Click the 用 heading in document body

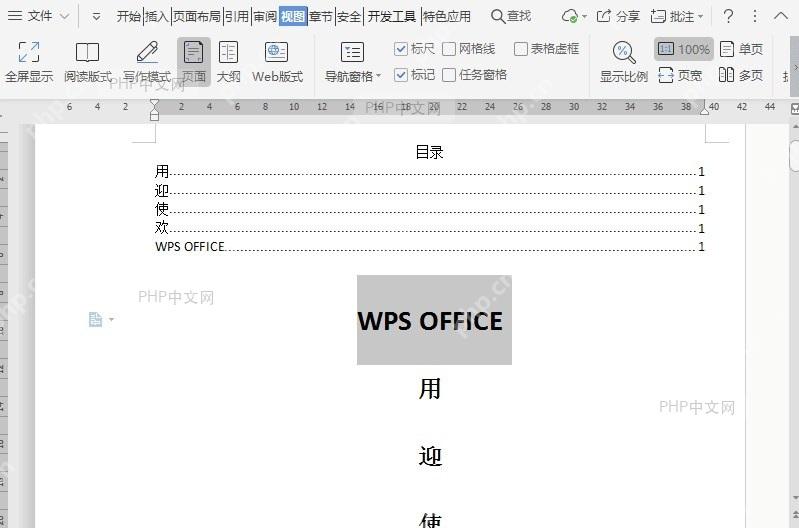tap(430, 389)
